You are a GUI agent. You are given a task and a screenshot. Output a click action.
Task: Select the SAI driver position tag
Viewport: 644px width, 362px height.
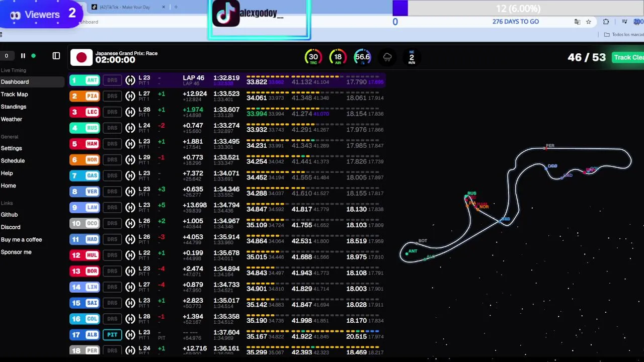click(85, 303)
